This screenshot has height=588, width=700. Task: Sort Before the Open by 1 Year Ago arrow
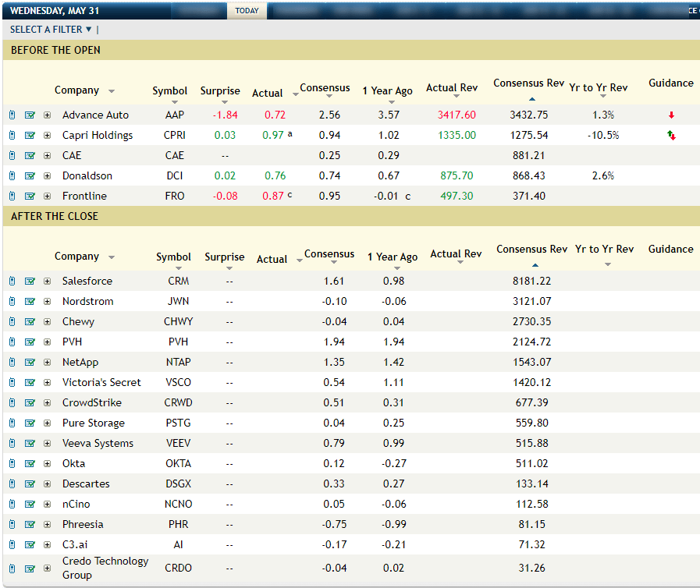click(392, 102)
